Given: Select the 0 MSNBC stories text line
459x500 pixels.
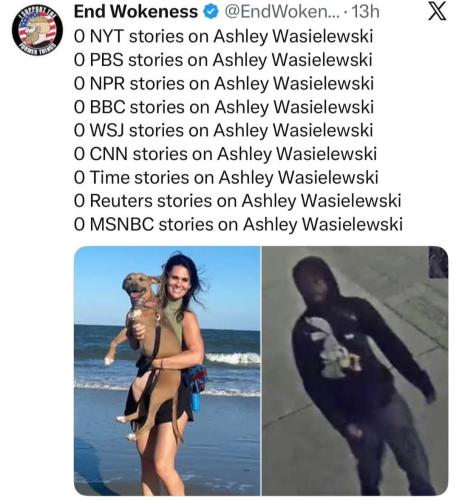Looking at the screenshot, I should pos(238,224).
